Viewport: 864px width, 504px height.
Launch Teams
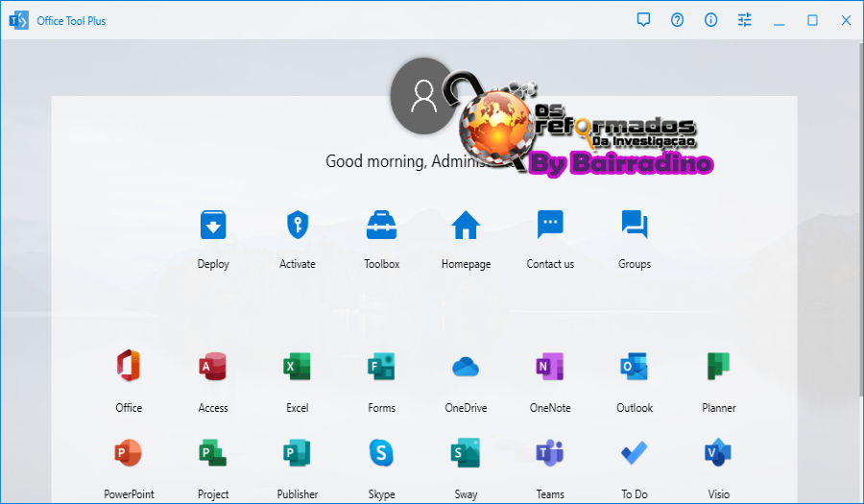click(550, 453)
